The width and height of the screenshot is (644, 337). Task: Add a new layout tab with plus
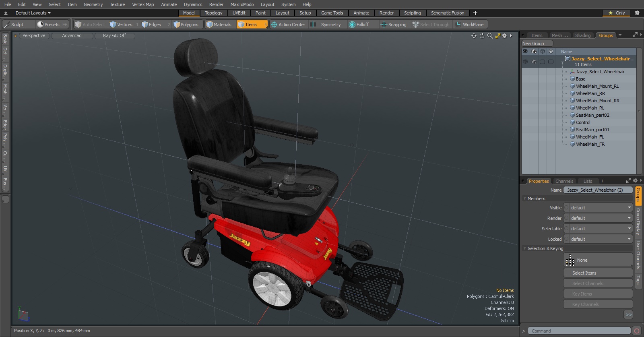click(475, 13)
